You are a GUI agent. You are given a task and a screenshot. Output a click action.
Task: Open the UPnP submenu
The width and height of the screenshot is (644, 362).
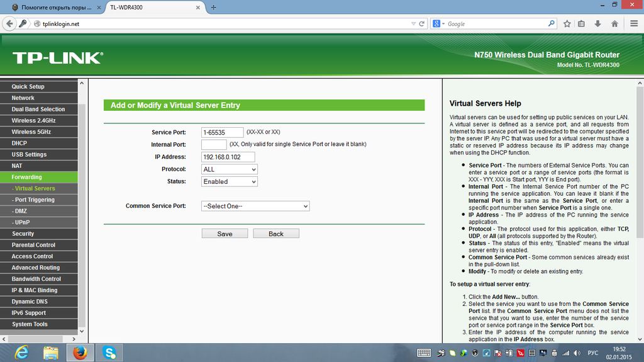38,222
